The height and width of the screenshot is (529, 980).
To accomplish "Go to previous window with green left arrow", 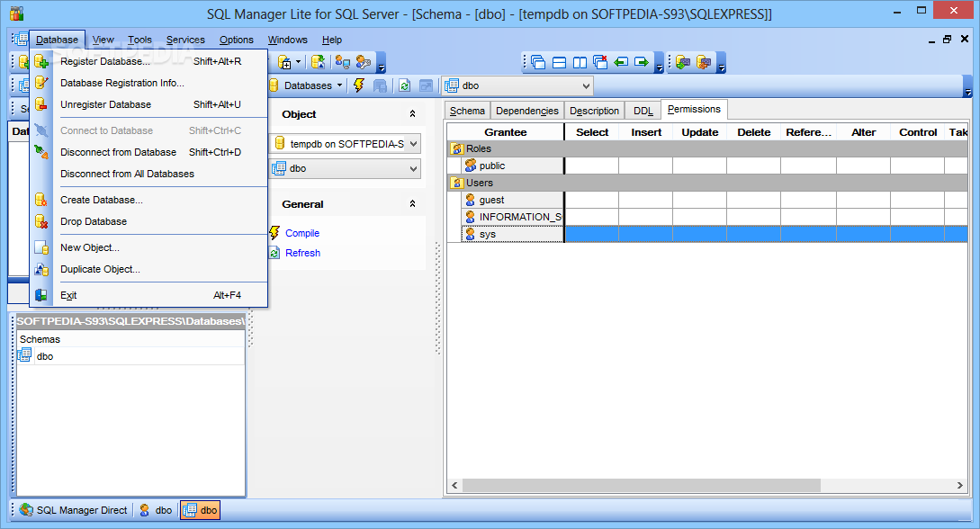I will pyautogui.click(x=621, y=62).
